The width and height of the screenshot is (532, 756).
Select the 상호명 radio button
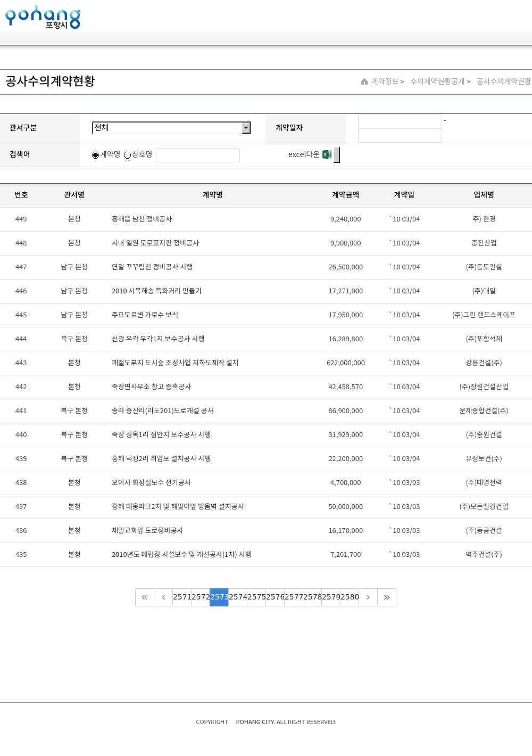[128, 155]
